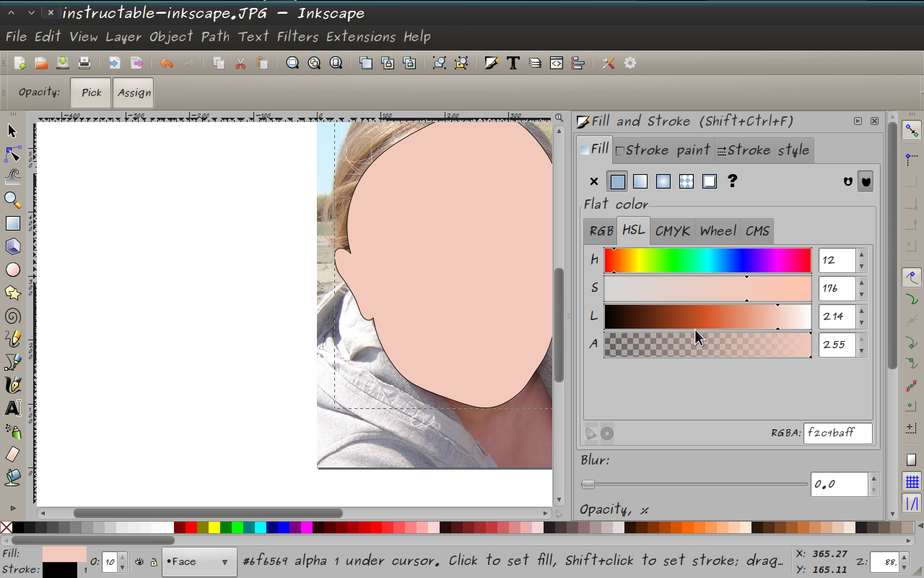Screen dimensions: 924x578
Task: Decrease the A alpha spin value
Action: click(x=861, y=351)
